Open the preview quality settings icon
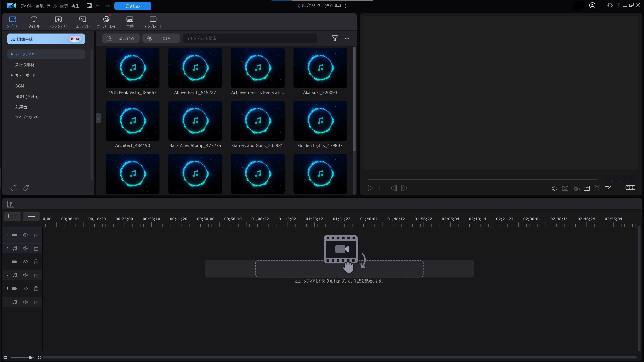644x362 pixels. [x=586, y=188]
